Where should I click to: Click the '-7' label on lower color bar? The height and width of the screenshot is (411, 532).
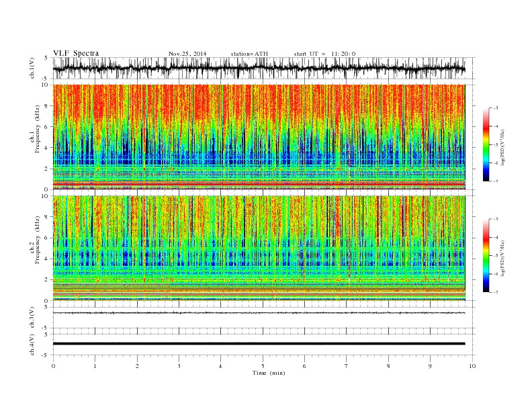(495, 292)
